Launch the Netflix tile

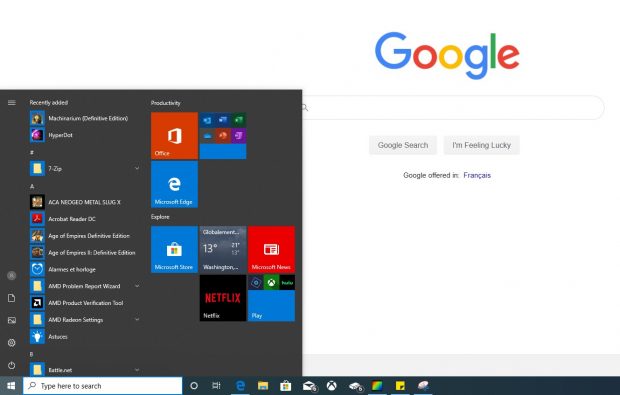[223, 298]
